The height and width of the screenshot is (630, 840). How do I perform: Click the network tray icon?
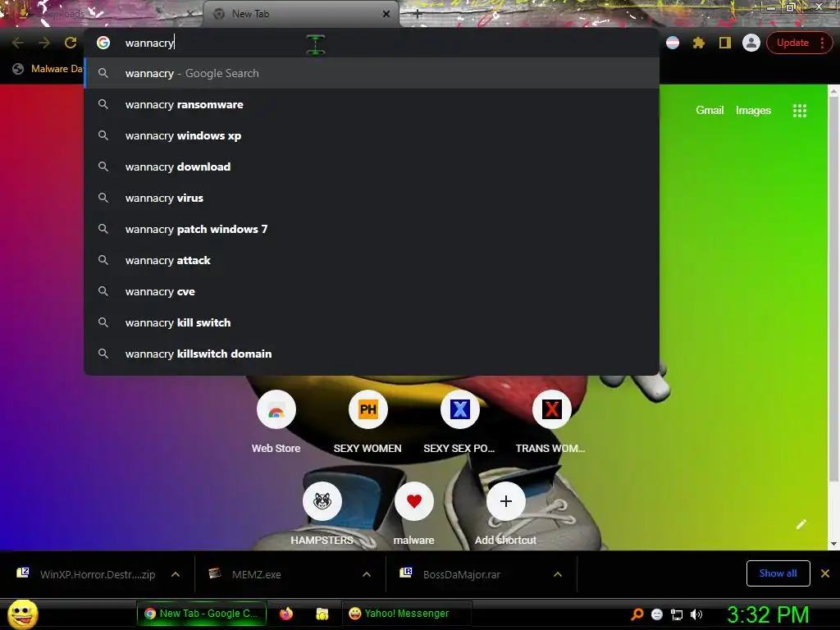click(x=677, y=614)
